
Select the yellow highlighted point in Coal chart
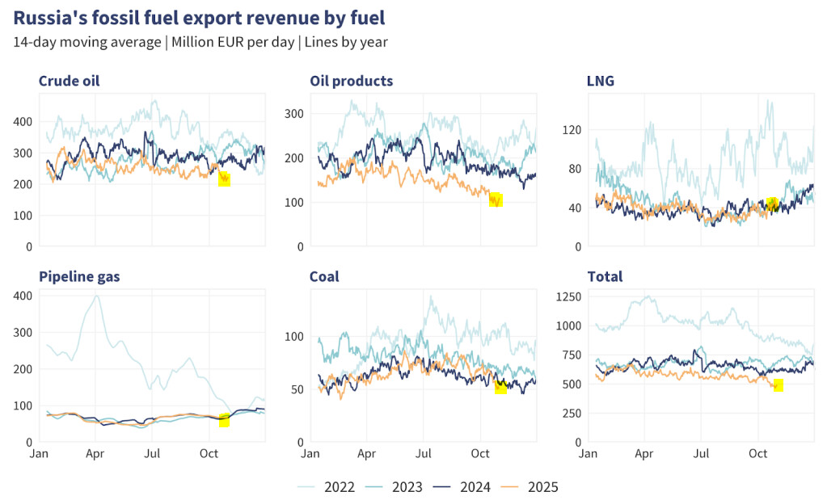click(500, 387)
